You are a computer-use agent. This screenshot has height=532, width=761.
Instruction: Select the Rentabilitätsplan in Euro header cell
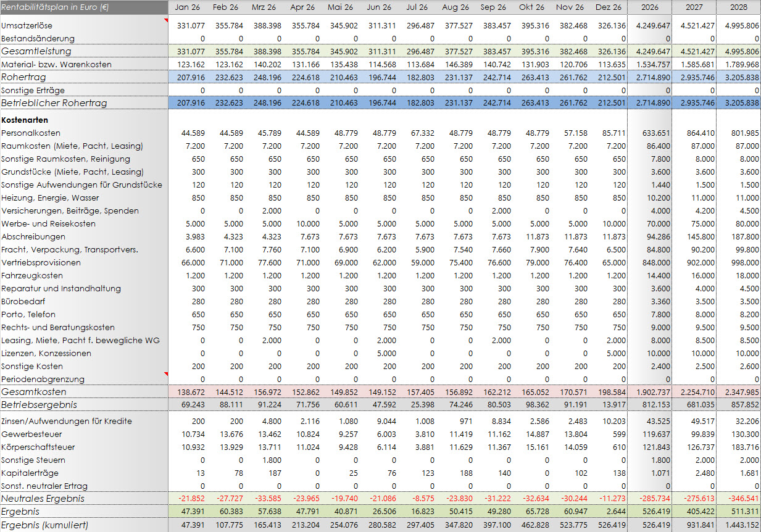click(x=83, y=7)
